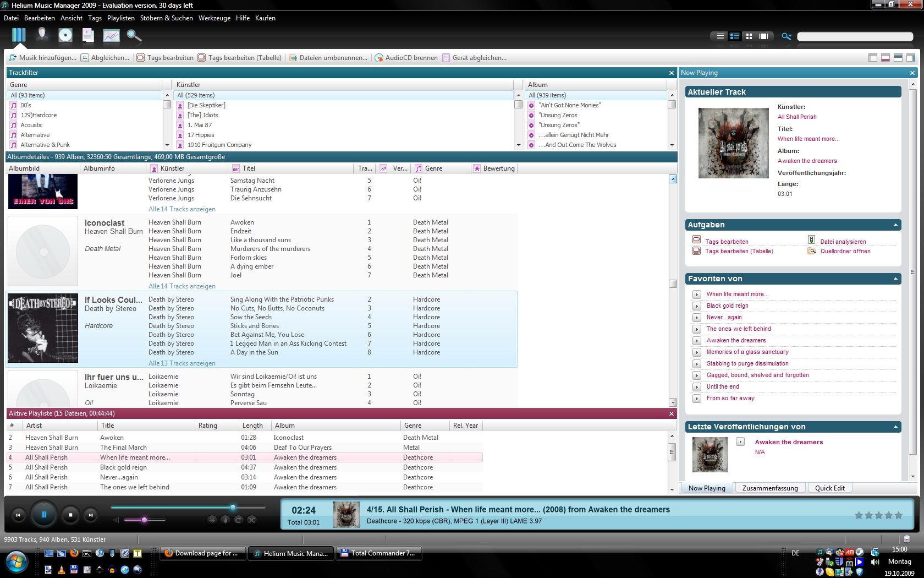This screenshot has width=924, height=578.
Task: Toggle the top trackfilter panel layout icon
Action: click(898, 58)
